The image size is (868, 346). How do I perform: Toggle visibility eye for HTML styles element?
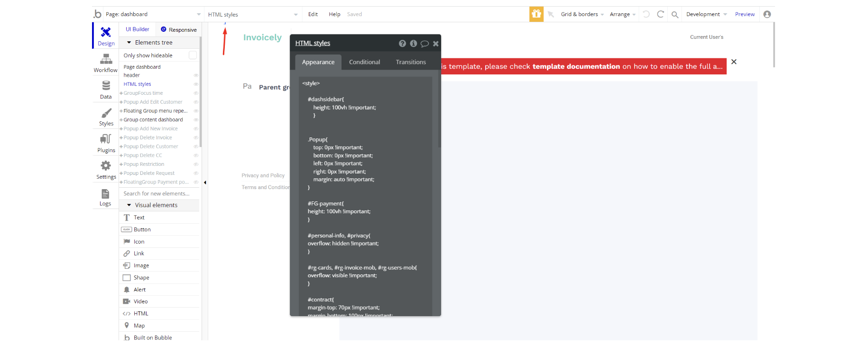point(196,84)
